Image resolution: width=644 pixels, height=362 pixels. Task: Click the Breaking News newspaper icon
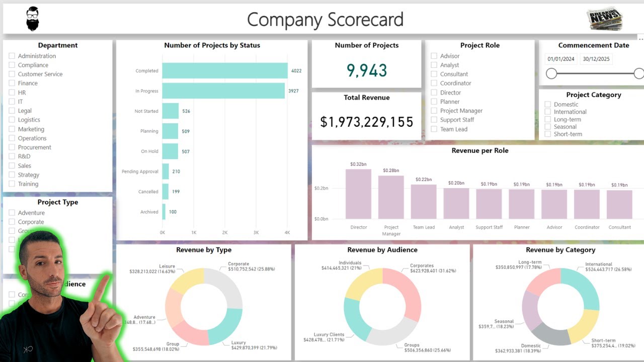click(x=604, y=18)
